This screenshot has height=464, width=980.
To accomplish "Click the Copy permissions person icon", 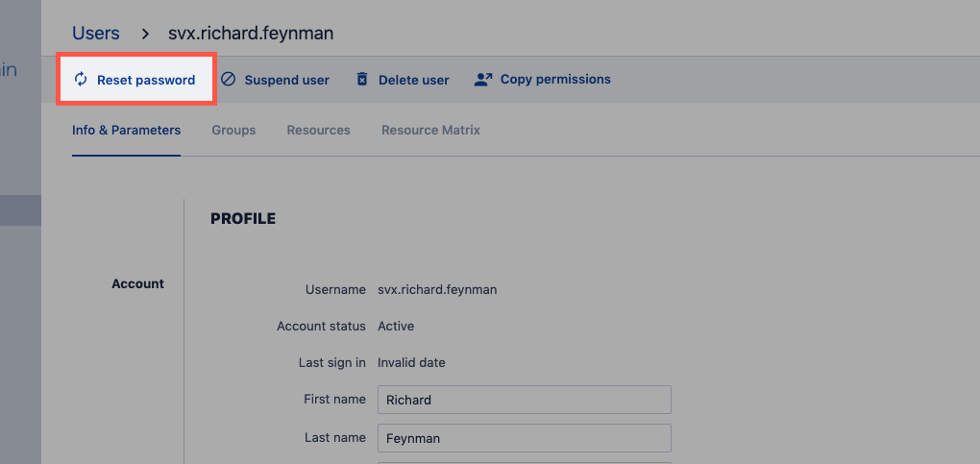I will point(483,80).
